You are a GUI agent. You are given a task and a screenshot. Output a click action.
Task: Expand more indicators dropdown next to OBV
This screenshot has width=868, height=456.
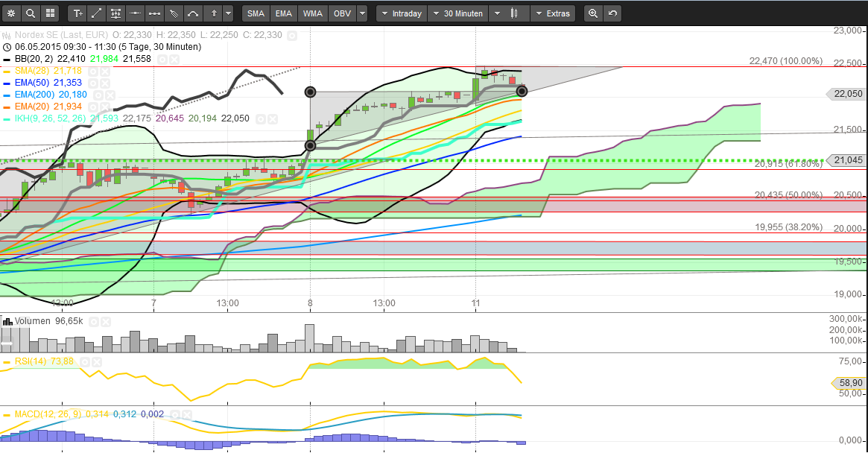pos(362,13)
